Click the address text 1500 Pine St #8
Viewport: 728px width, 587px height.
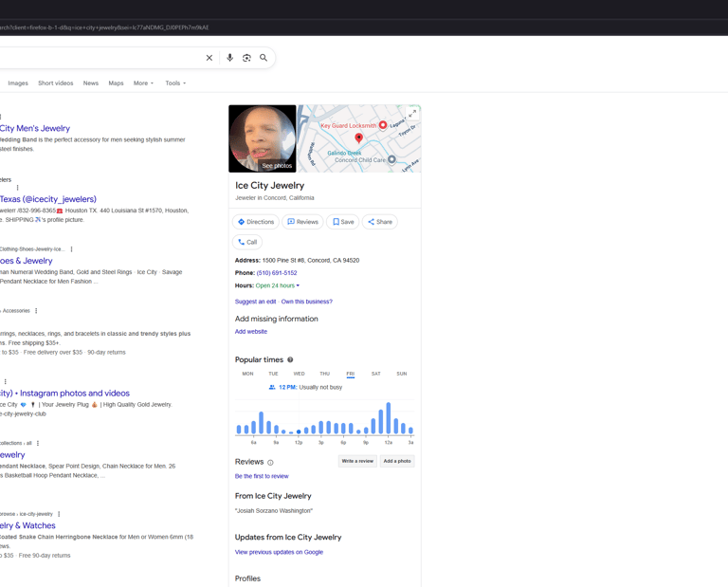[x=311, y=260]
